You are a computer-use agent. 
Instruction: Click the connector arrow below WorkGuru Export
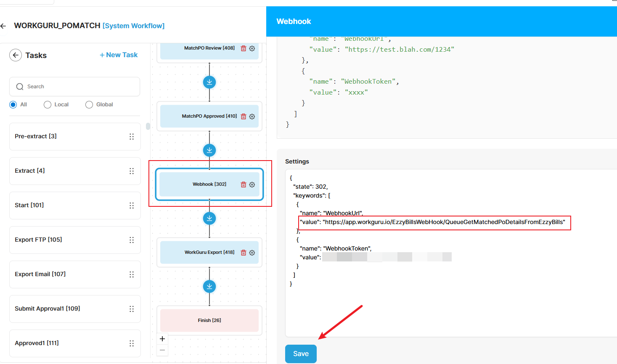pos(209,286)
